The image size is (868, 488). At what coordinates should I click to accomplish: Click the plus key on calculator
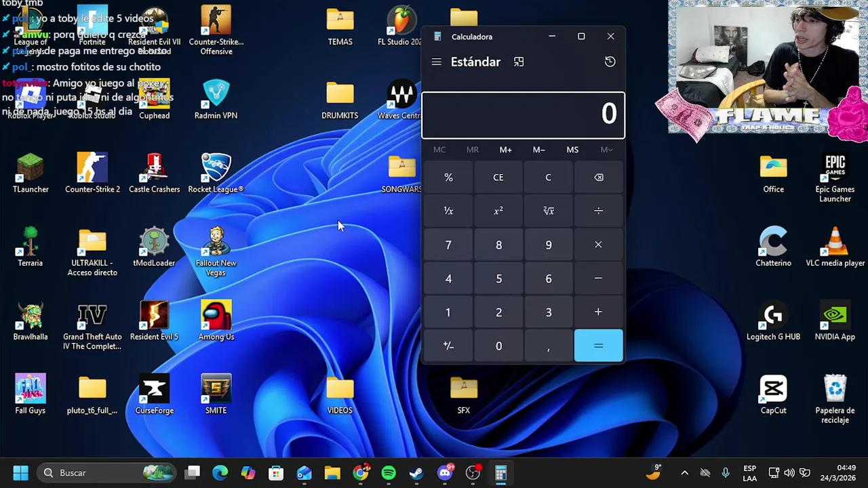(598, 312)
